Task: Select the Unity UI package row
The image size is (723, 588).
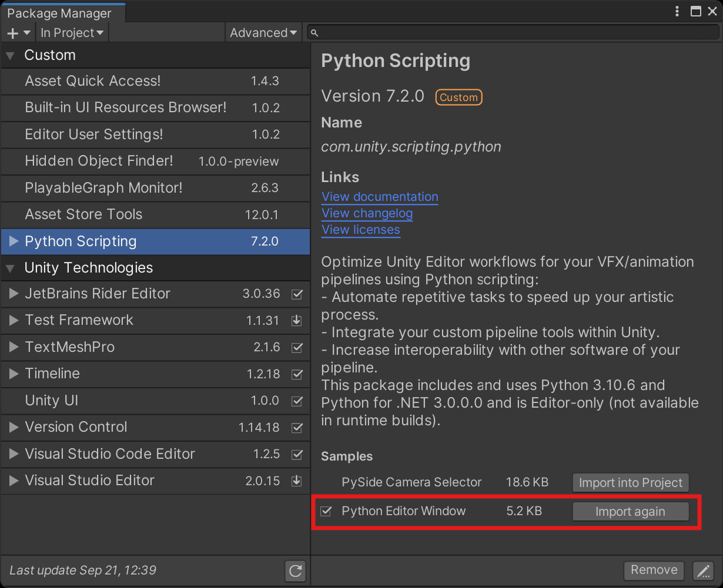Action: (155, 401)
